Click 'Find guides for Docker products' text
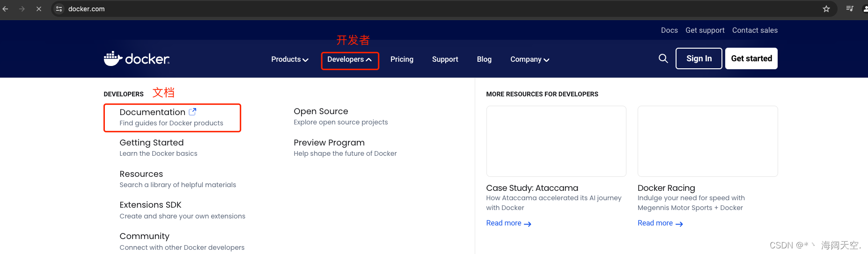The image size is (868, 254). pyautogui.click(x=171, y=123)
